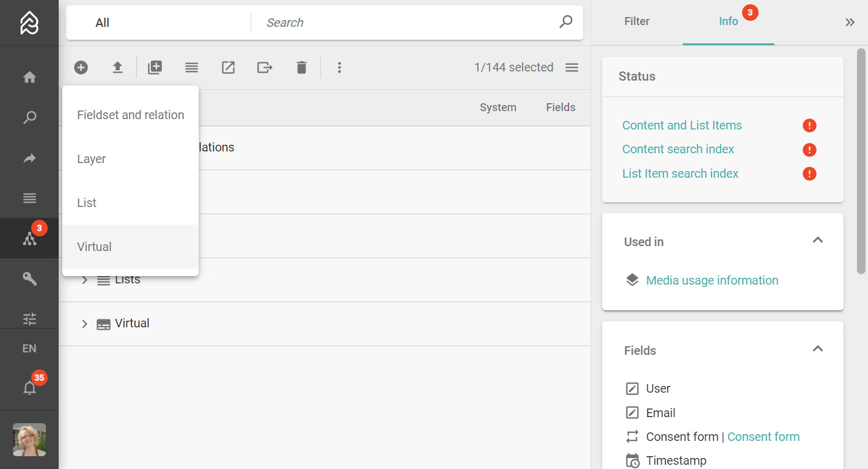Open List Item search index link
This screenshot has height=469, width=868.
[680, 173]
